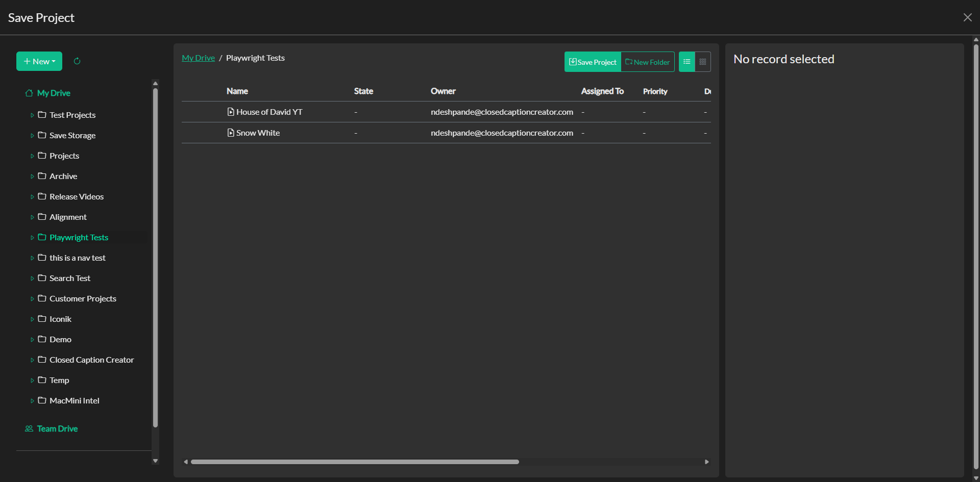980x482 pixels.
Task: Expand the Test Projects folder arrow
Action: (x=32, y=115)
